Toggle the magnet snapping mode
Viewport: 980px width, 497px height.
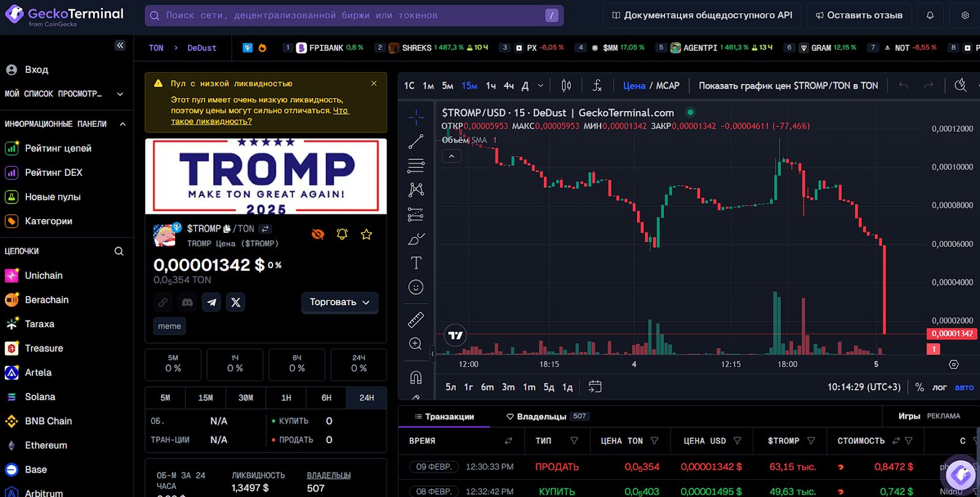[416, 377]
